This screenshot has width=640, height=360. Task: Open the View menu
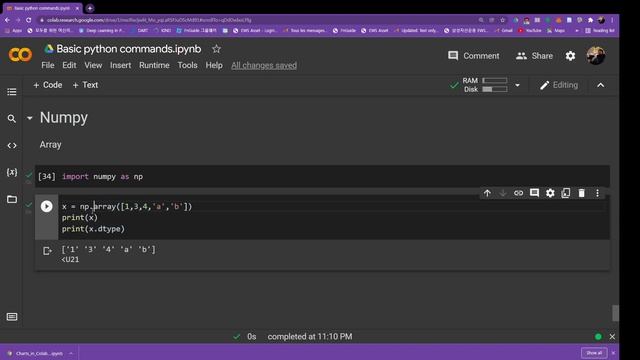pyautogui.click(x=93, y=65)
